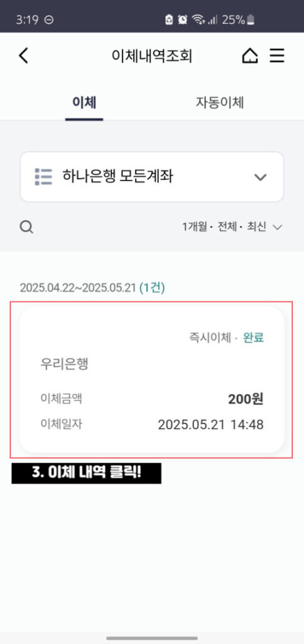This screenshot has width=304, height=644.
Task: Open the home icon in header
Action: (x=250, y=55)
